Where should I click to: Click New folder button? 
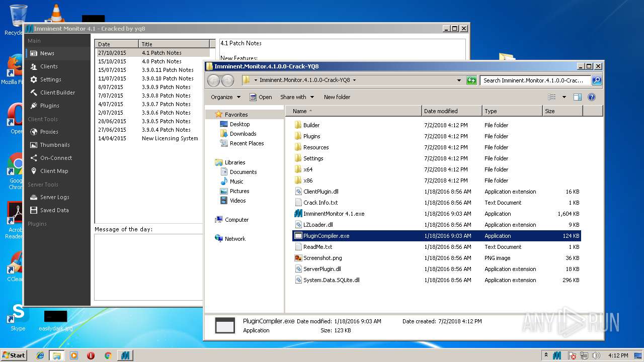(x=337, y=97)
